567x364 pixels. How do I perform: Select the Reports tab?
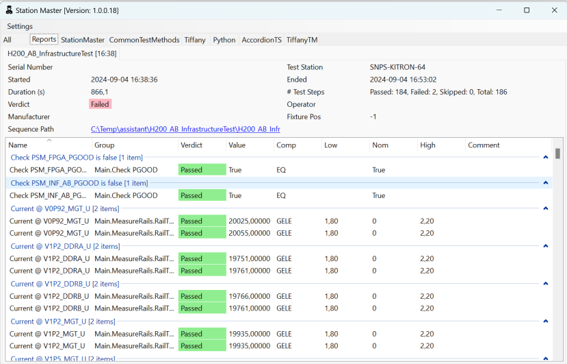44,39
